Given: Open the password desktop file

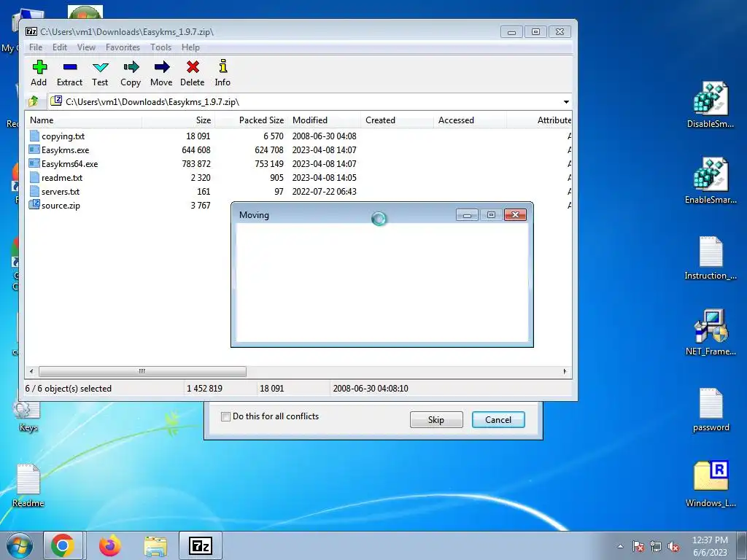Looking at the screenshot, I should pos(711,410).
